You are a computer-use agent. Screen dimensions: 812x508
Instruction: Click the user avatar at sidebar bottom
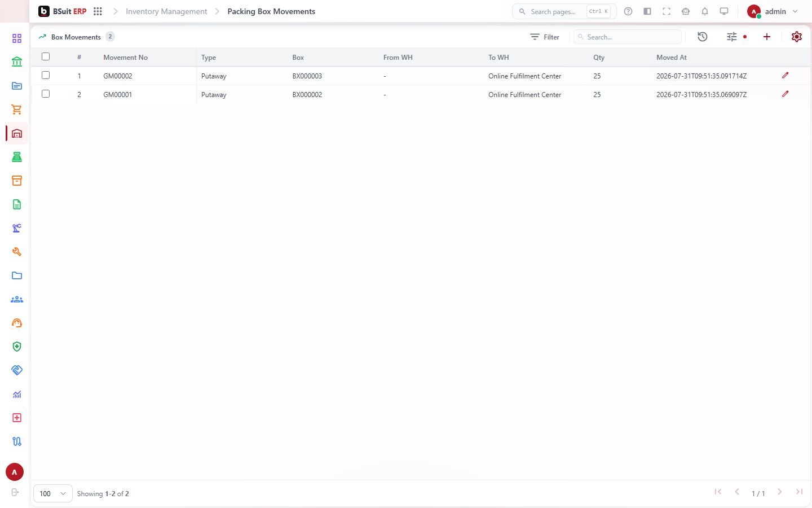(x=15, y=472)
